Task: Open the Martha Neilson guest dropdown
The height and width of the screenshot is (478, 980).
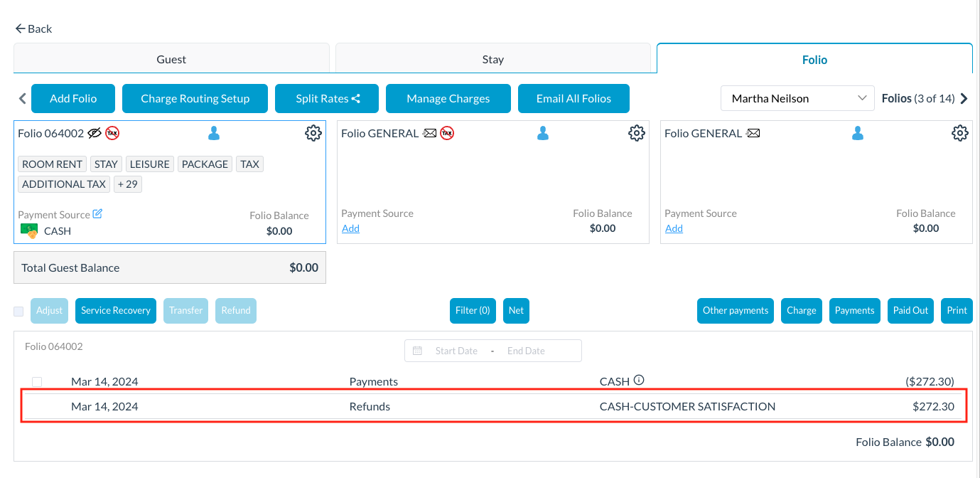Action: (797, 98)
